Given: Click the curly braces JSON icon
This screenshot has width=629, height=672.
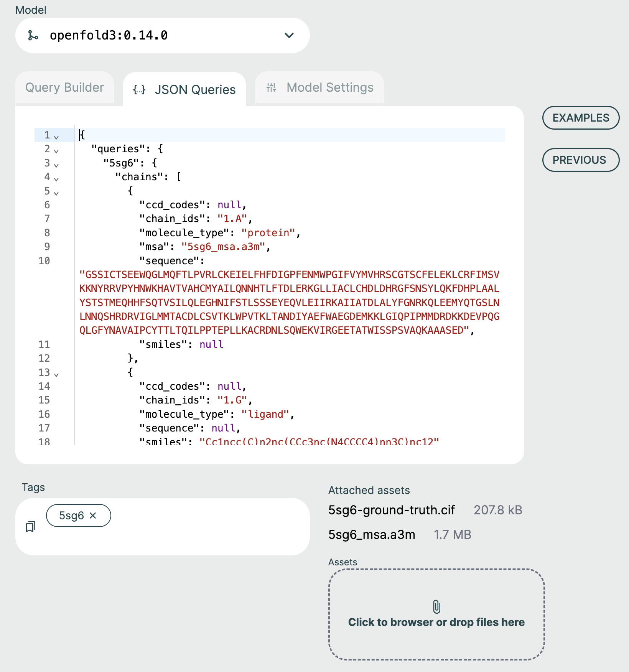Looking at the screenshot, I should [139, 90].
